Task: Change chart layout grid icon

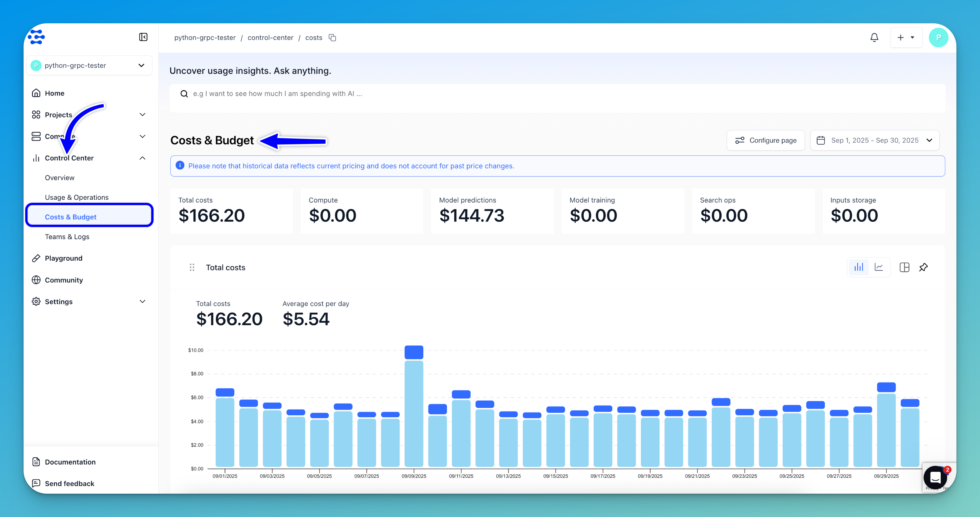Action: [x=904, y=267]
